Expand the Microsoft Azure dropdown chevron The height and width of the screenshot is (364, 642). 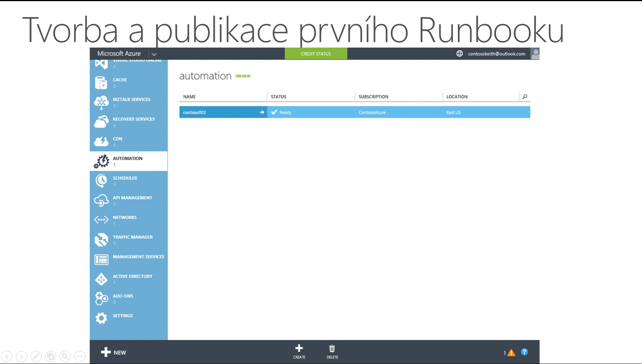click(x=154, y=54)
